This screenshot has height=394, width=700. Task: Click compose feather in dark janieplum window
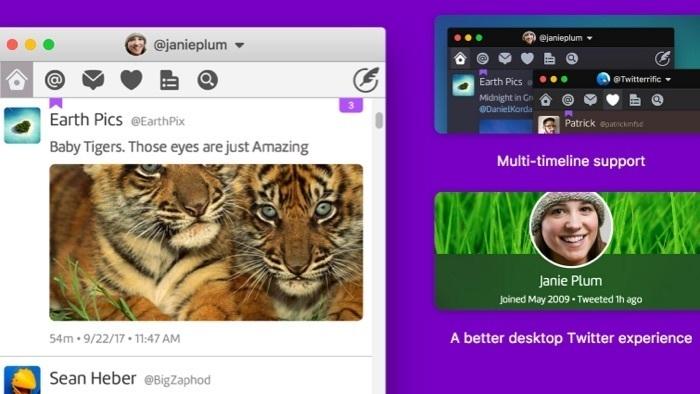tap(662, 58)
